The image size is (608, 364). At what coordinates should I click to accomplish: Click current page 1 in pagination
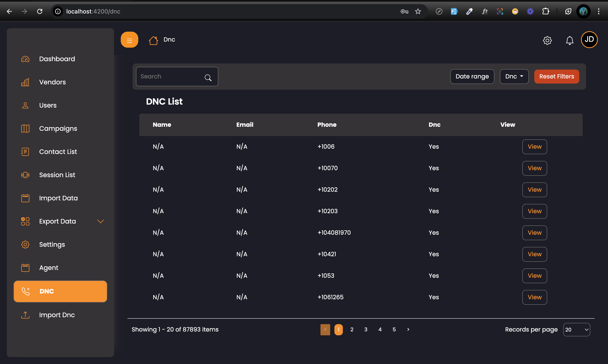click(338, 330)
